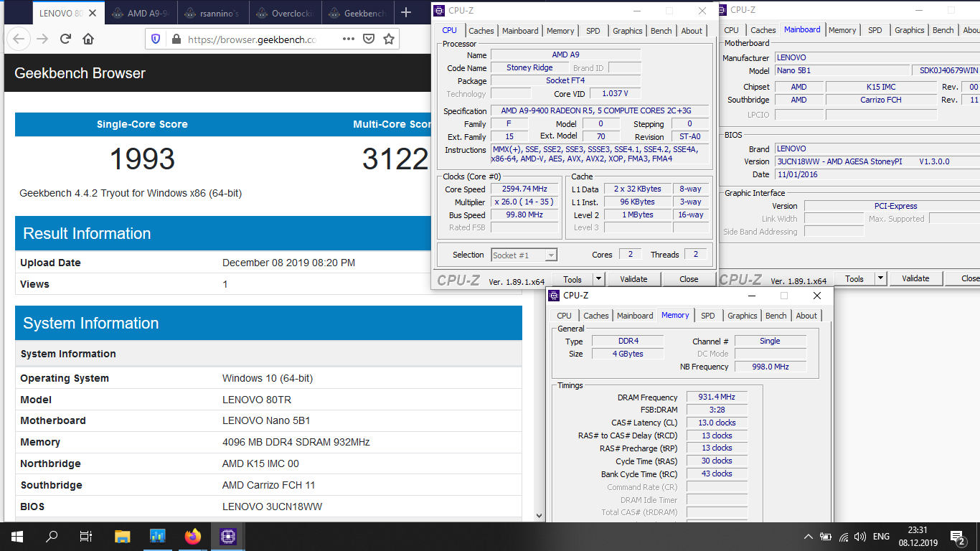
Task: Open Graphics tab in CPU window
Action: [x=628, y=31]
